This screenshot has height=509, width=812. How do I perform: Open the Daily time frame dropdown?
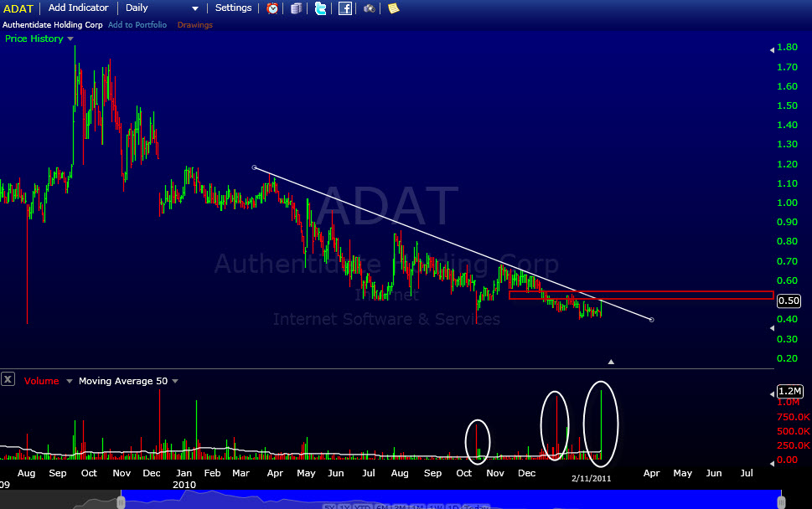tap(162, 8)
